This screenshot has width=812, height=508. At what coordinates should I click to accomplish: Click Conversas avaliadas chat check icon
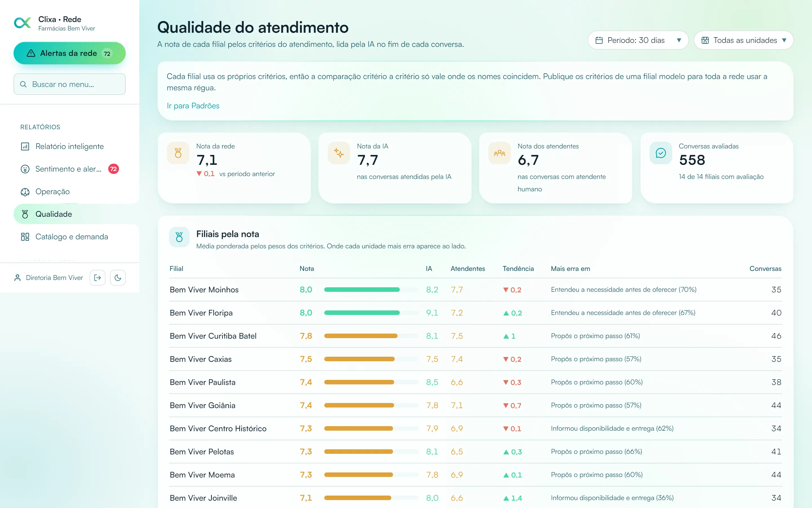(x=661, y=153)
